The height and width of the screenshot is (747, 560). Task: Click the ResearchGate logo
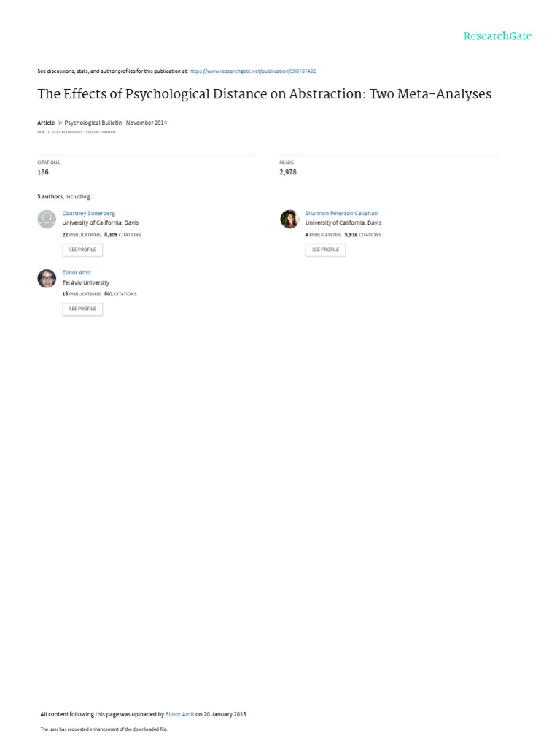coord(497,36)
